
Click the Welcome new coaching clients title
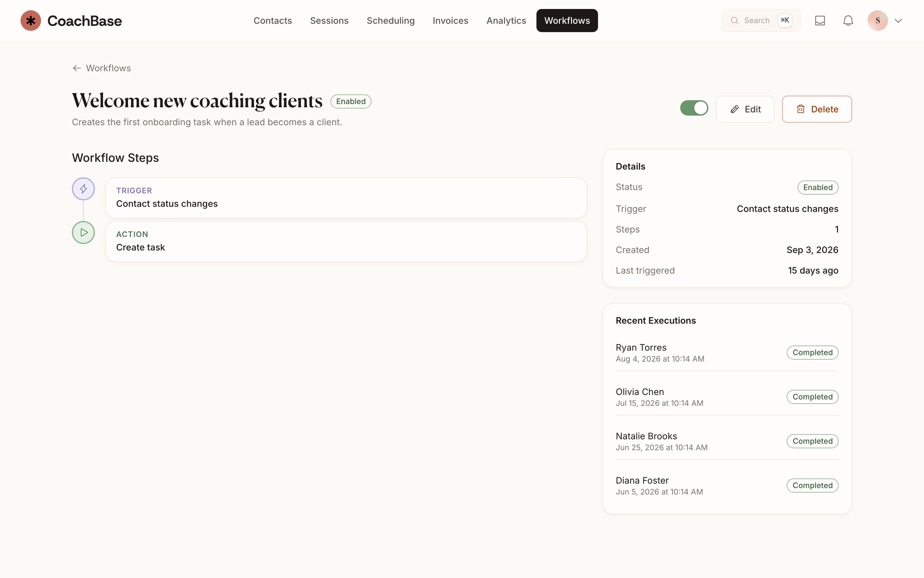click(x=197, y=101)
